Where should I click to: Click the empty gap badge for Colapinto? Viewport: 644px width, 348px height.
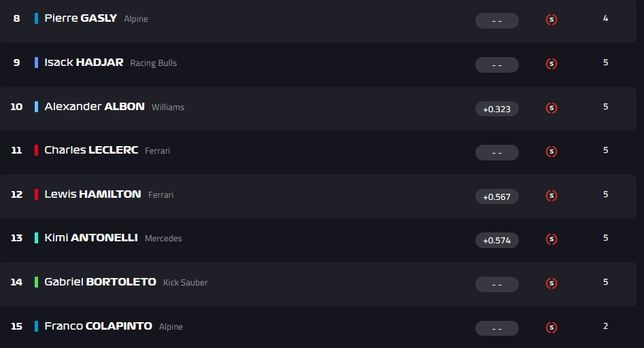(x=497, y=328)
